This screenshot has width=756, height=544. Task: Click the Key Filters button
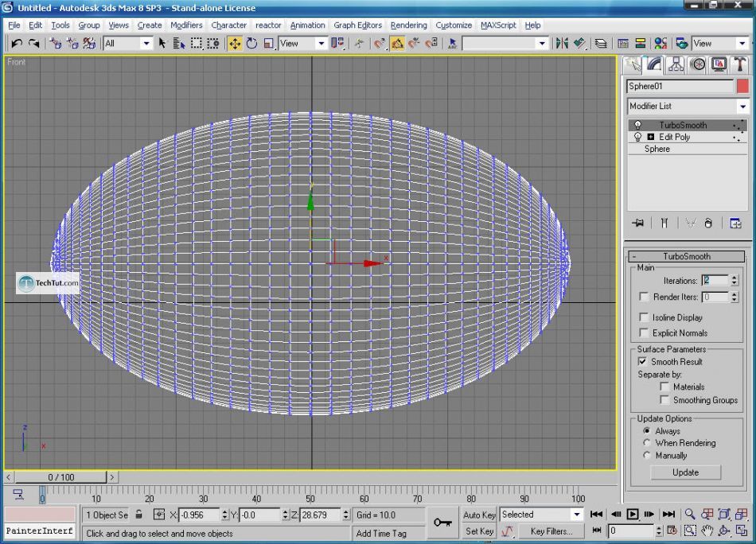click(x=551, y=531)
